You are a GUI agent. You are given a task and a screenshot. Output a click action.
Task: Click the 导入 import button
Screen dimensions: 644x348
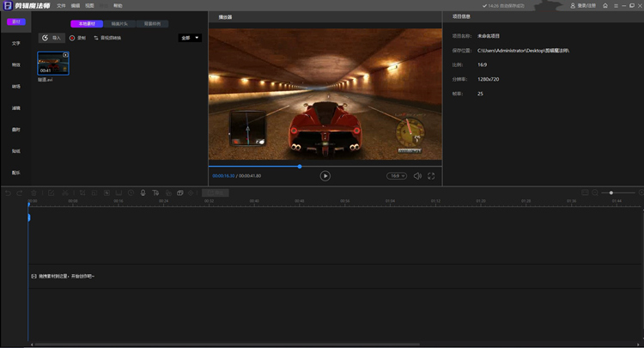point(52,38)
